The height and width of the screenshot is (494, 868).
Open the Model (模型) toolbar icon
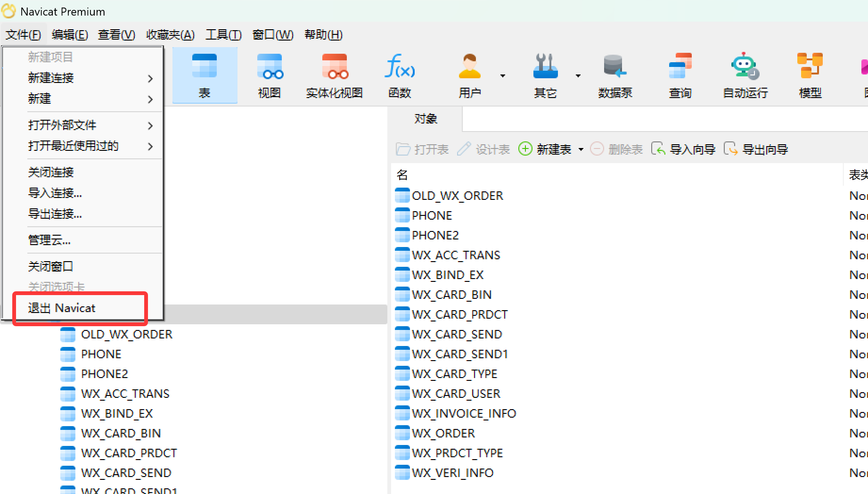[x=810, y=75]
